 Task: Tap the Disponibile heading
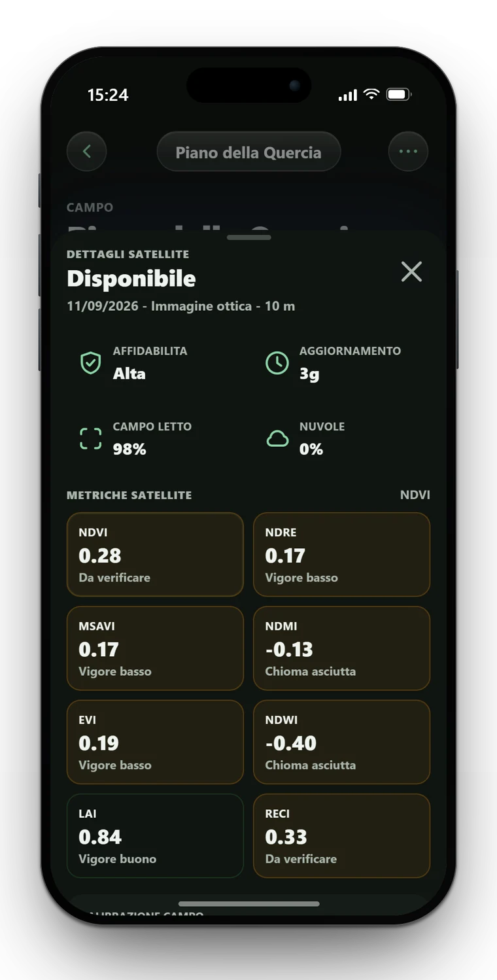coord(131,279)
